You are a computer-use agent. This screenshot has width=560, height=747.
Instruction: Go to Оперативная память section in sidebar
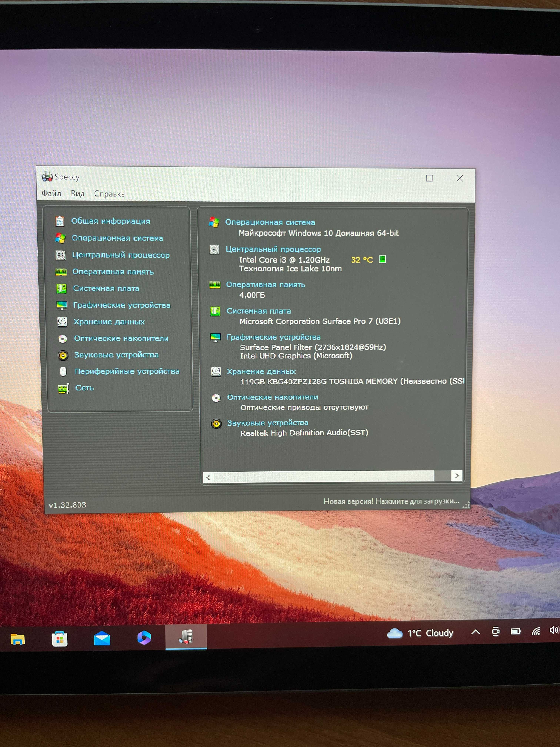(113, 272)
